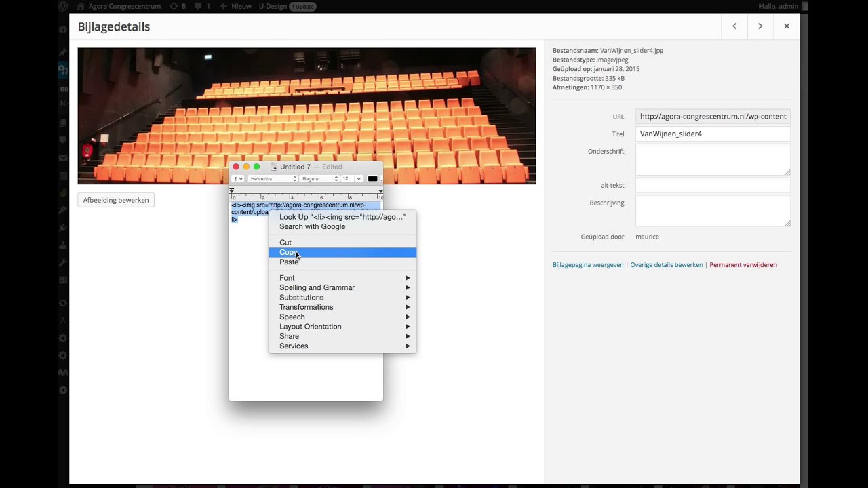868x488 pixels.
Task: Click the black text color swatch
Action: 372,179
